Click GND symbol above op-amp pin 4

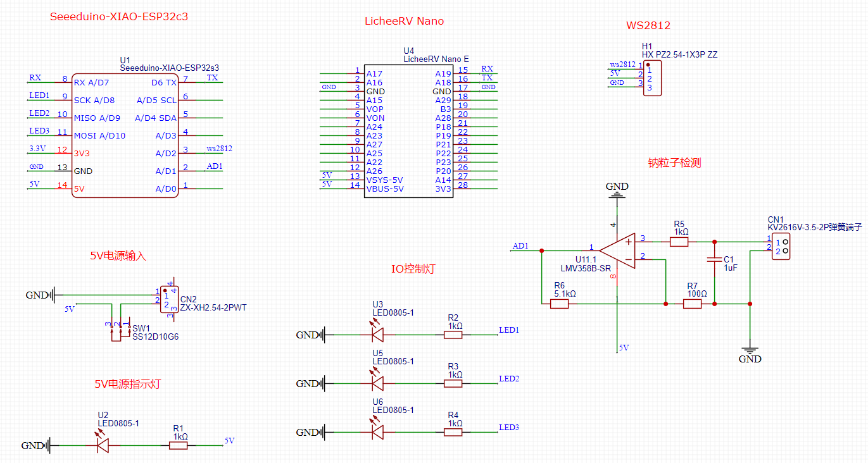click(617, 190)
